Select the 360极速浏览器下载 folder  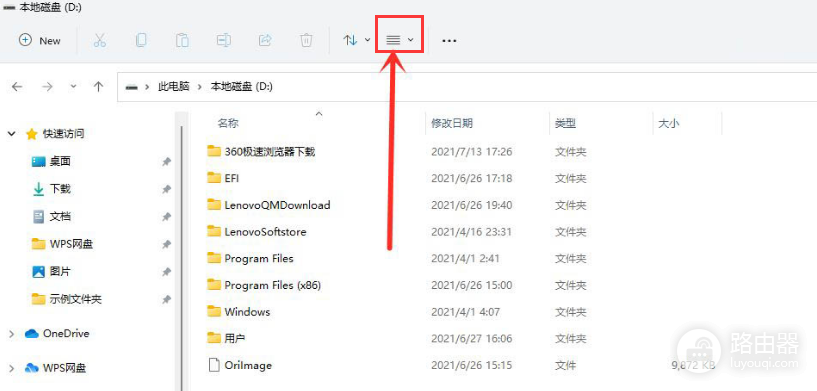[x=270, y=152]
